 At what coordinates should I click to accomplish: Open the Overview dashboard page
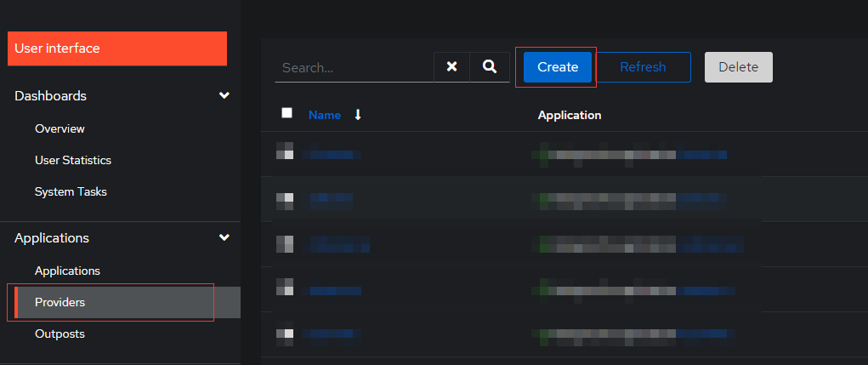click(x=60, y=128)
